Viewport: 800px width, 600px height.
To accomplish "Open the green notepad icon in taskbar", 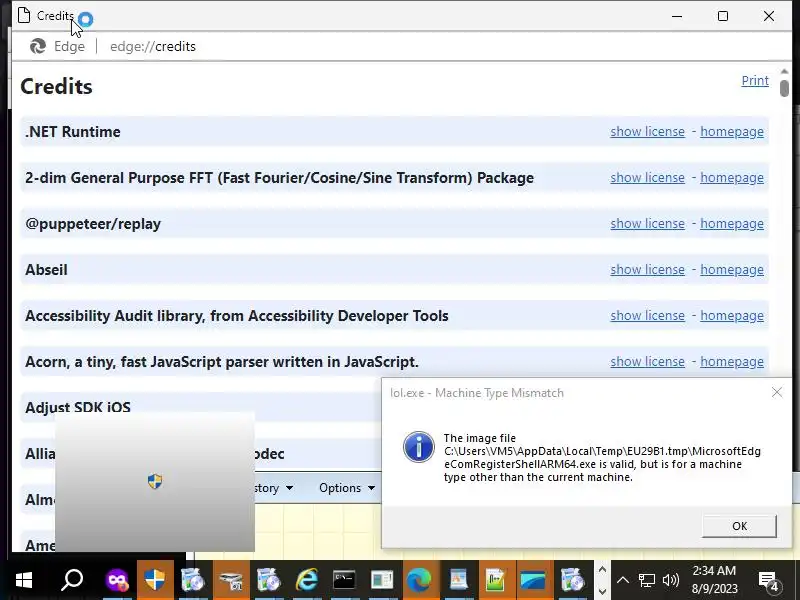I will pyautogui.click(x=495, y=580).
